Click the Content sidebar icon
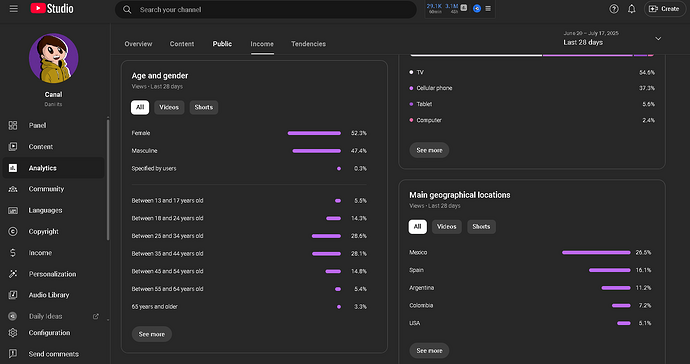 coord(13,147)
